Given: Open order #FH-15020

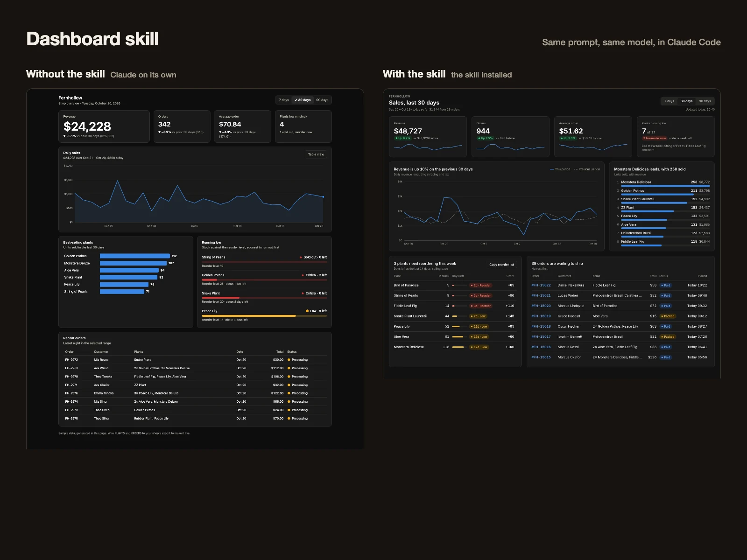Looking at the screenshot, I should point(541,306).
